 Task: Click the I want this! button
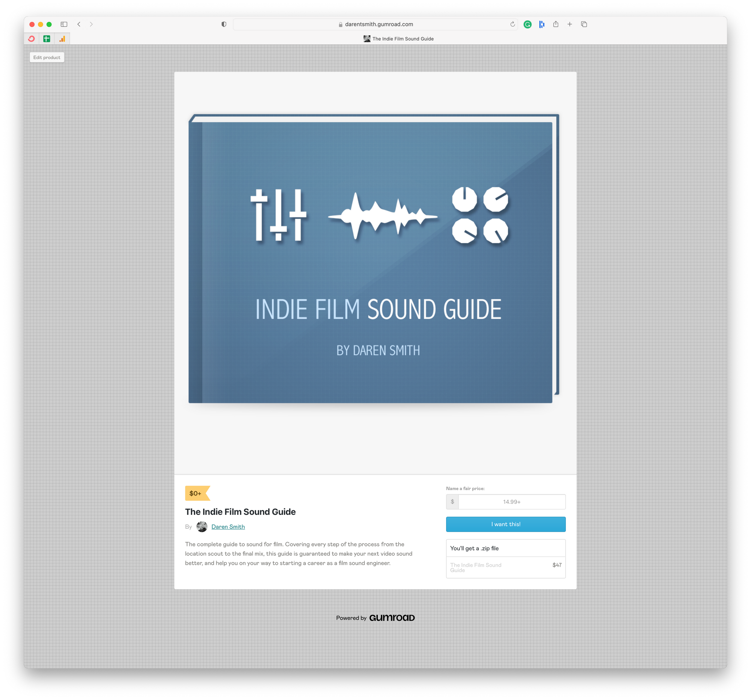tap(505, 524)
